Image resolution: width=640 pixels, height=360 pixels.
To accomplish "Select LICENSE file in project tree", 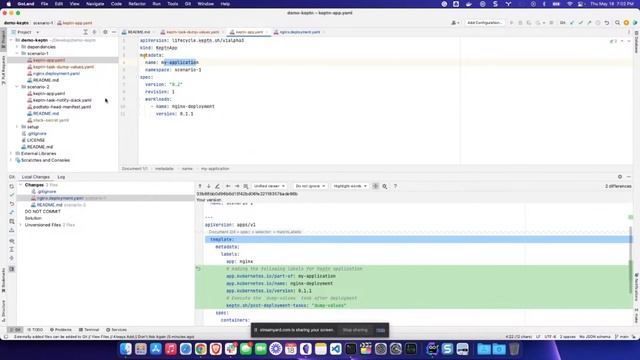I will pyautogui.click(x=33, y=140).
